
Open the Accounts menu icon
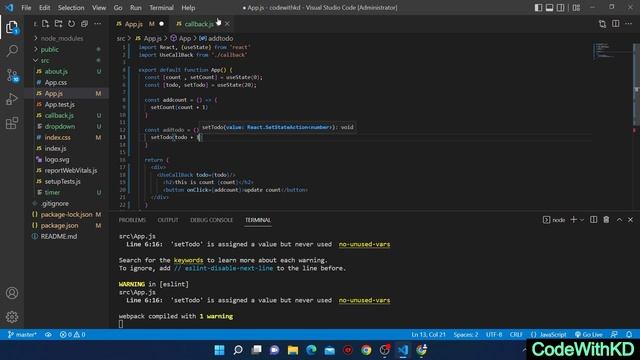coord(12,293)
